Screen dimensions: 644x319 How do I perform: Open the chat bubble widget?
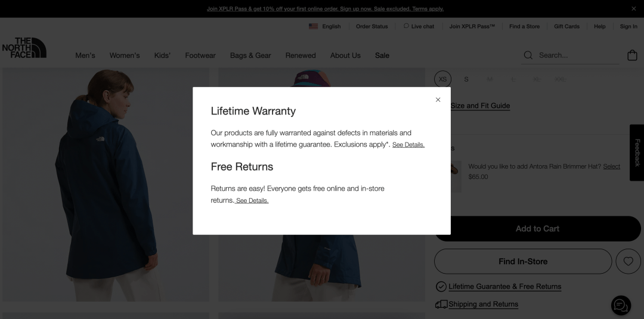(621, 306)
